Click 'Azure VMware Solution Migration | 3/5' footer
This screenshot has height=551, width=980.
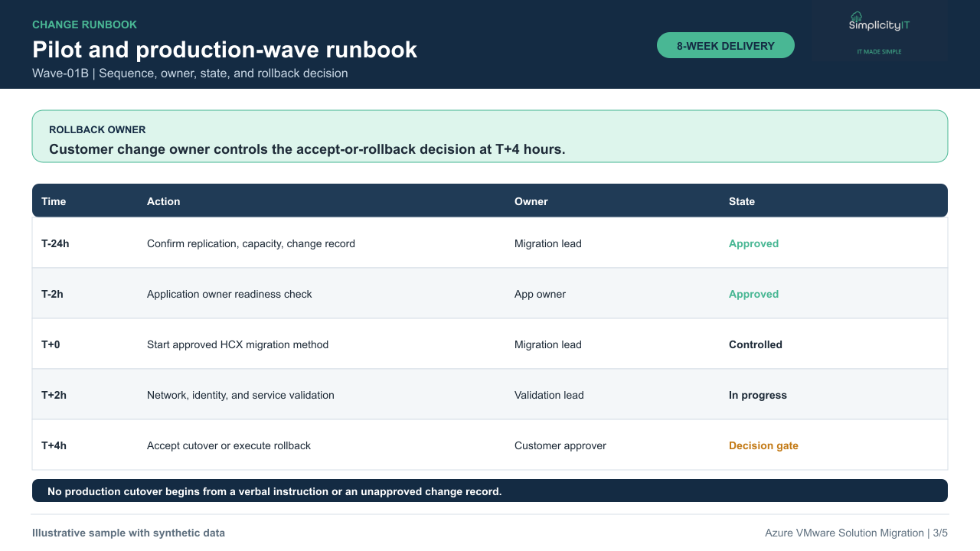coord(856,533)
